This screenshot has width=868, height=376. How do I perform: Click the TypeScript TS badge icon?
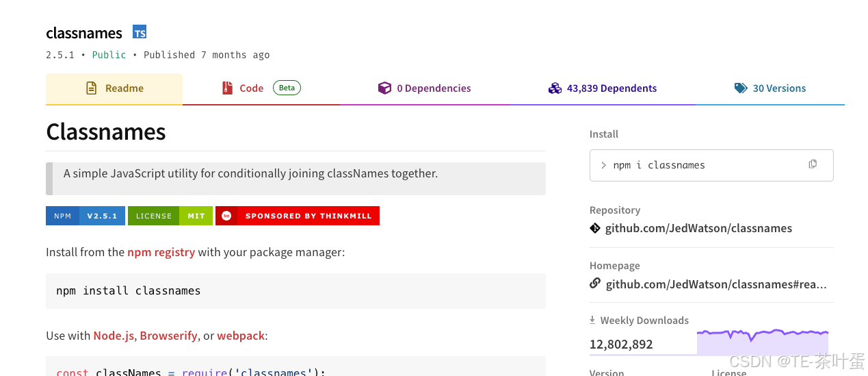tap(140, 32)
